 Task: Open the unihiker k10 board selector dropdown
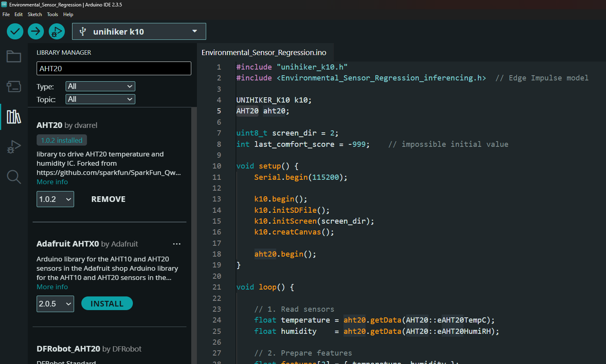click(139, 31)
